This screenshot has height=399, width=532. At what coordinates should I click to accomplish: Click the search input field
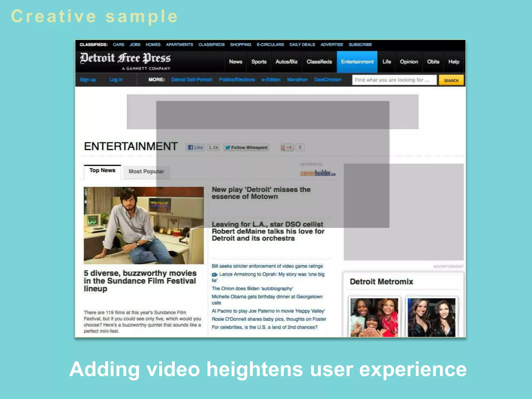[394, 80]
